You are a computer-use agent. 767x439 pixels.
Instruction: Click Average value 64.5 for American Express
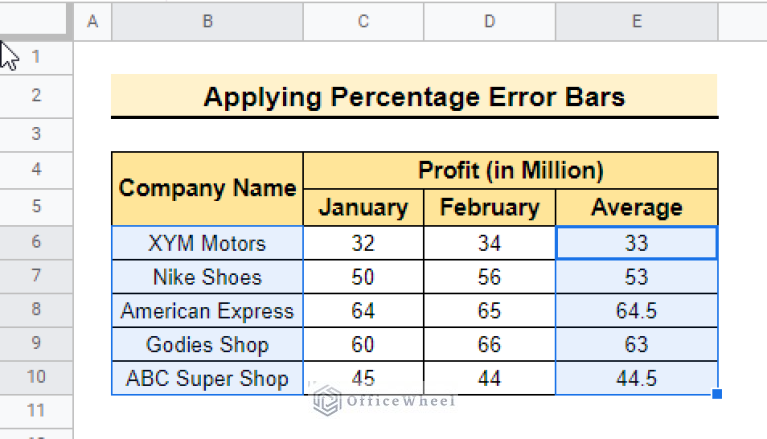pyautogui.click(x=636, y=310)
